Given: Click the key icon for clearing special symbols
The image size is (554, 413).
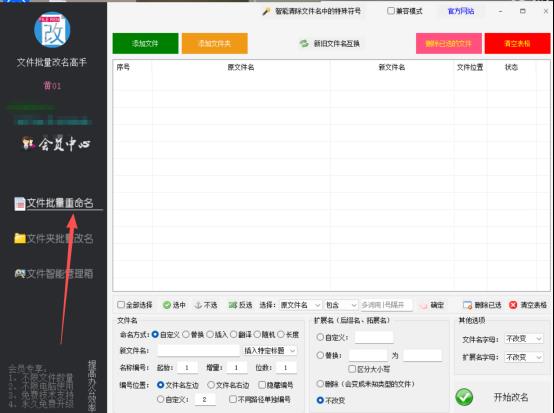Looking at the screenshot, I should [266, 12].
